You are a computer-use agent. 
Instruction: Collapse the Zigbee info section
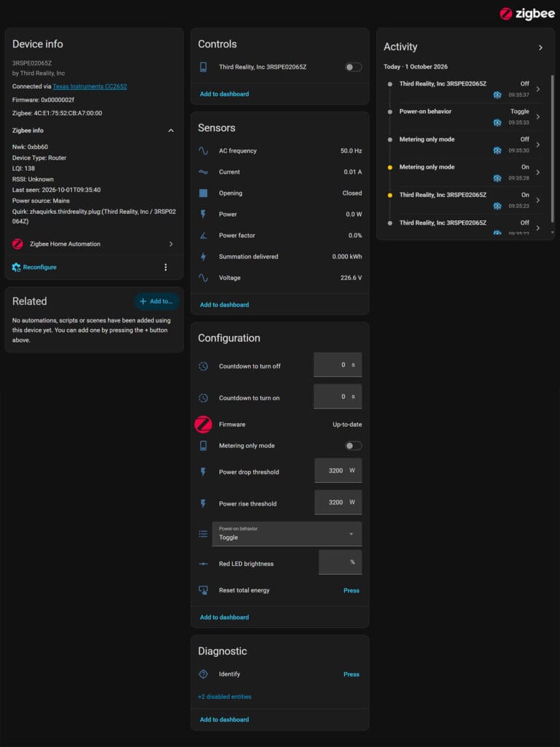coord(171,131)
